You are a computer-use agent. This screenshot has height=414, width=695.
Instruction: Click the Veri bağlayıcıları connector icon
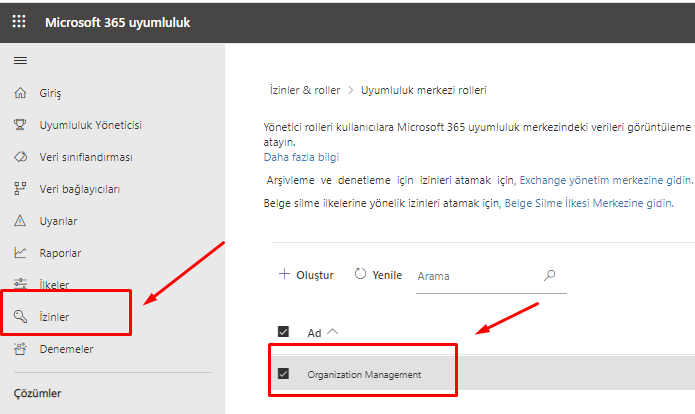(20, 189)
